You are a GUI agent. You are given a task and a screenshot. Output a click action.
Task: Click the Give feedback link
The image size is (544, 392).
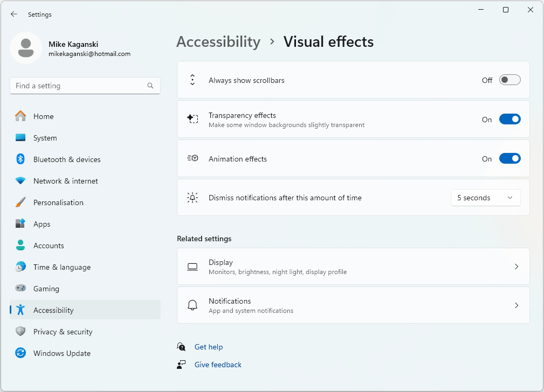click(x=218, y=365)
